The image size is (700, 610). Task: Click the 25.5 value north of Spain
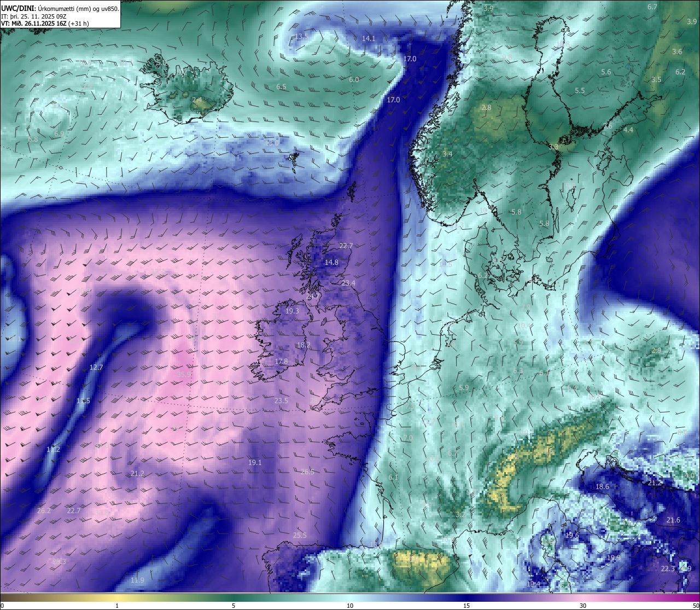[300, 535]
